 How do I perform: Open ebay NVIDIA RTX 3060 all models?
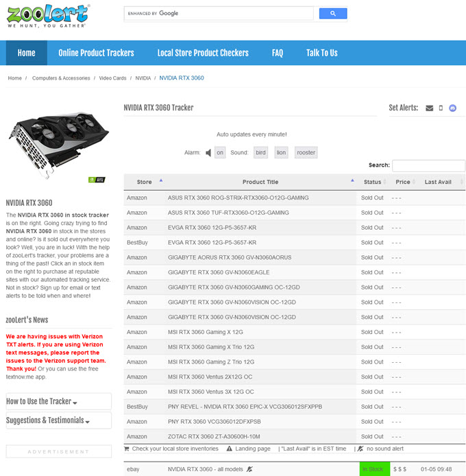206,469
